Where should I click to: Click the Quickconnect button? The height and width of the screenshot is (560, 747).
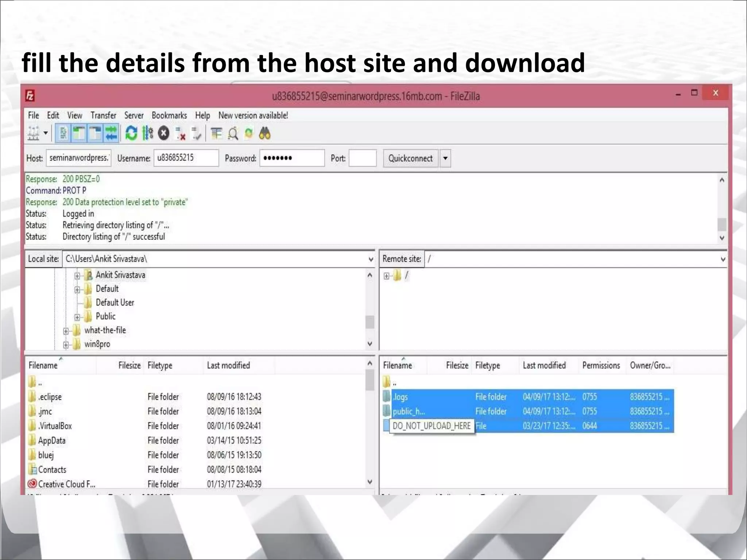click(x=410, y=158)
